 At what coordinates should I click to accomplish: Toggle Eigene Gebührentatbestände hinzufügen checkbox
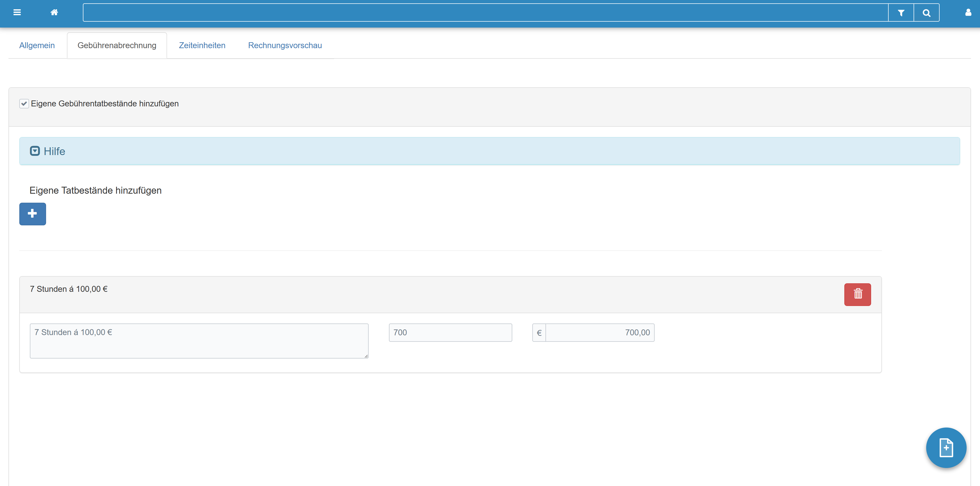pos(24,104)
